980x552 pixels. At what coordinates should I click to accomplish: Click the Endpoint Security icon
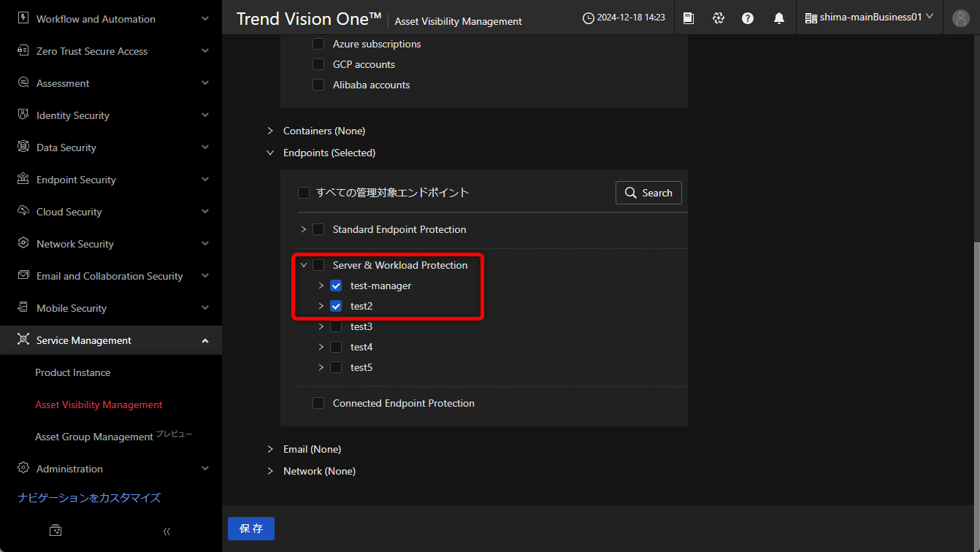click(x=23, y=180)
